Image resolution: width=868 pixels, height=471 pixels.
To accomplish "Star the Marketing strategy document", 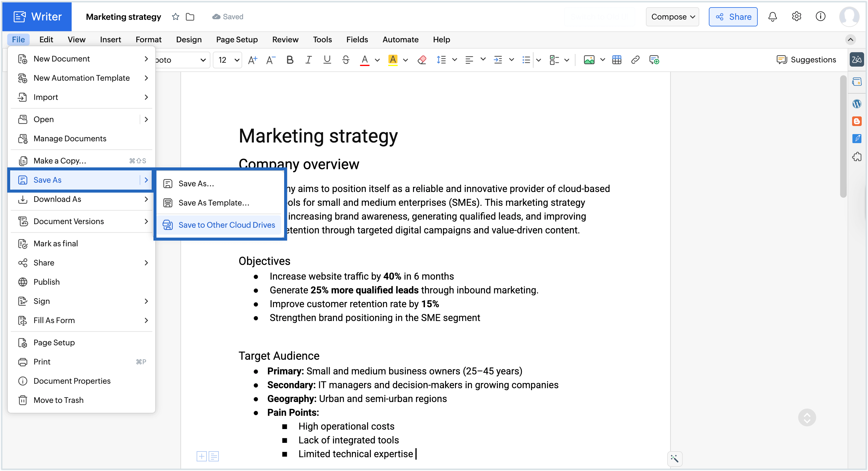I will pos(175,16).
